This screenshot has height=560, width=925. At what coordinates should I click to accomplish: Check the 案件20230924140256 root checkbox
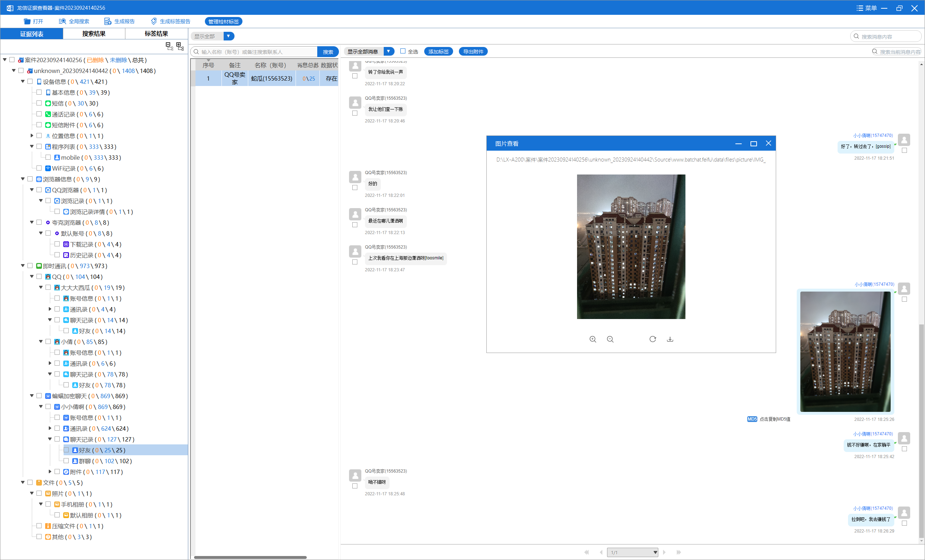coord(12,60)
